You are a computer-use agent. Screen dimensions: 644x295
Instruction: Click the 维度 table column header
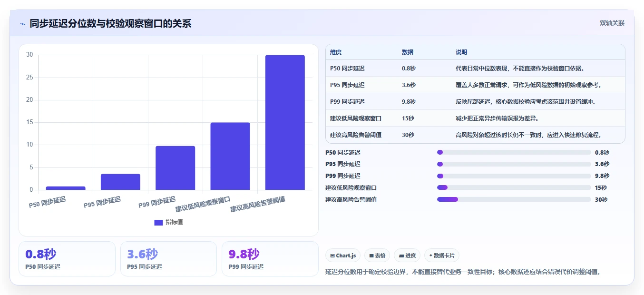click(x=336, y=52)
